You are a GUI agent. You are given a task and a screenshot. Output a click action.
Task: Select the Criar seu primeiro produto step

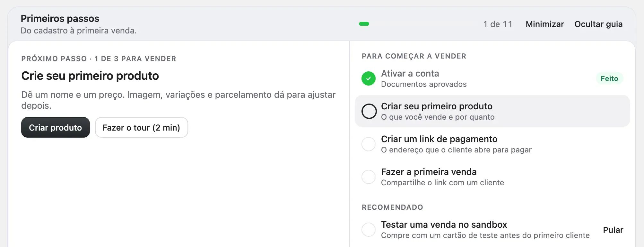[492, 111]
